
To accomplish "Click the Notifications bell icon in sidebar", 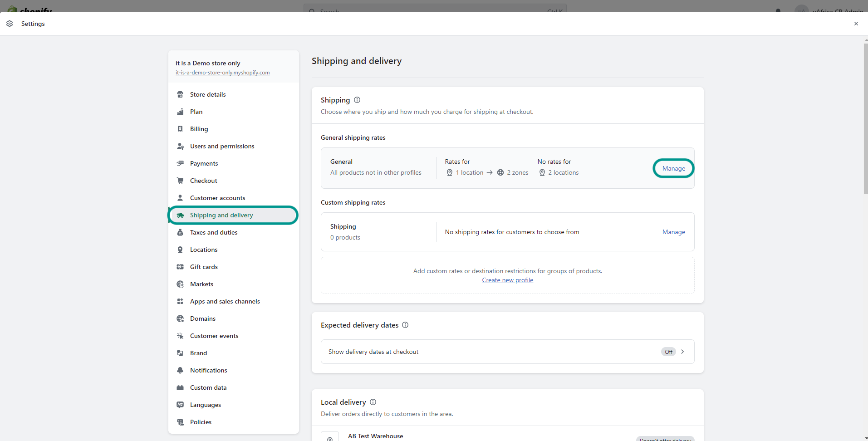I will (x=180, y=370).
